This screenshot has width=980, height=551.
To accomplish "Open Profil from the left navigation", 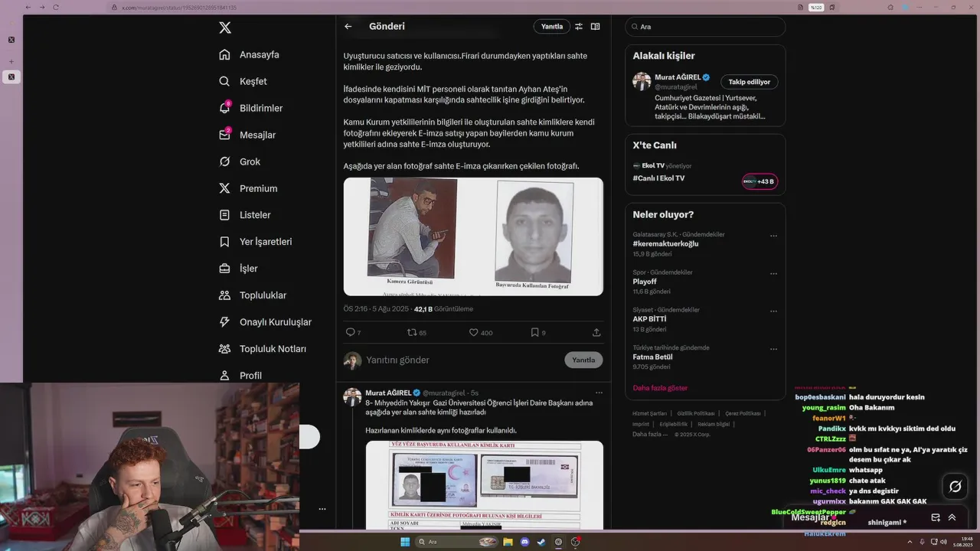I will pos(240,375).
